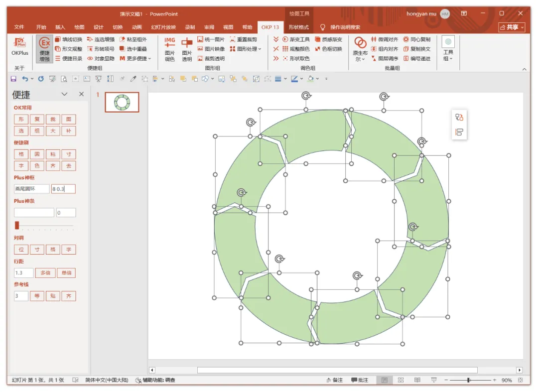Screen dimensions: 538x392
Task: Switch to reading view icon
Action: (x=417, y=380)
